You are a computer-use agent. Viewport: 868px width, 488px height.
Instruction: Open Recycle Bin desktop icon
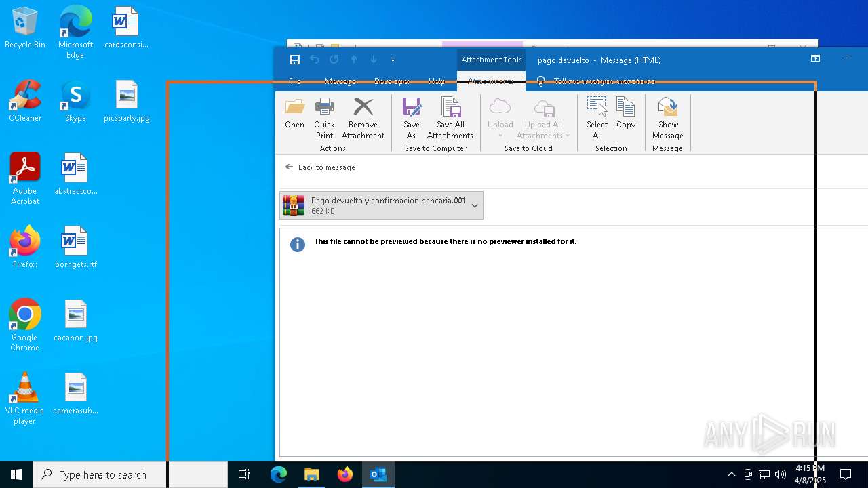coord(25,28)
